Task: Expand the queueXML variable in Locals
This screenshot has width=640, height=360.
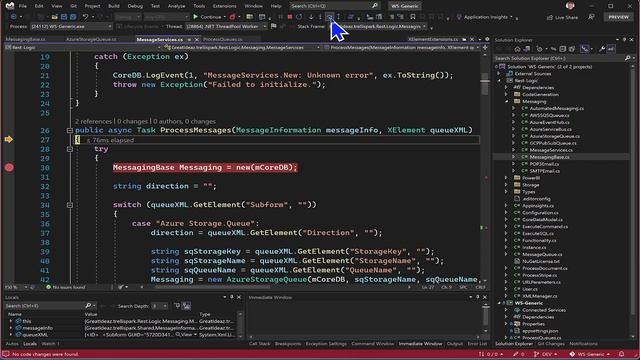Action: point(11,335)
